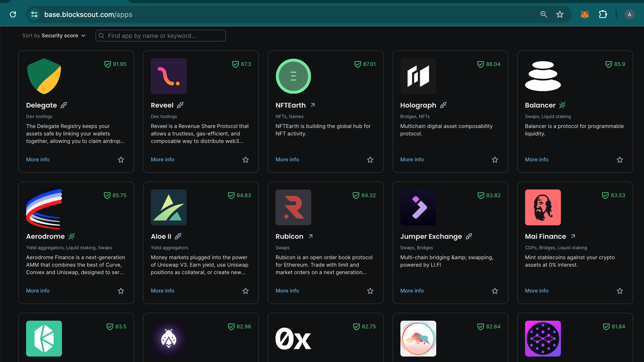644x362 pixels.
Task: Click the browser reload page icon
Action: click(x=13, y=14)
